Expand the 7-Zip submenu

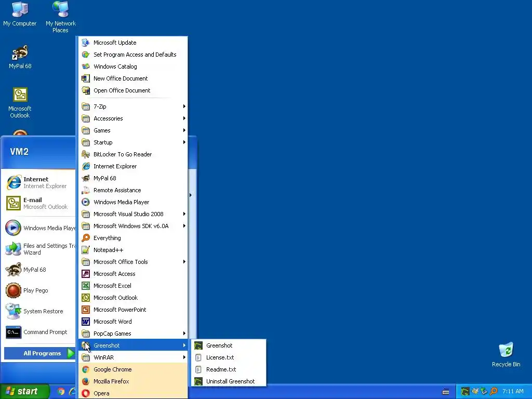point(133,106)
